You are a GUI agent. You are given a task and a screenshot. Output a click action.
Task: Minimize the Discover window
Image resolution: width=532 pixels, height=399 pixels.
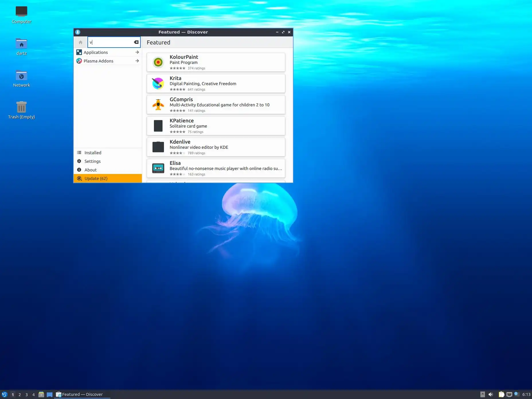tap(277, 32)
